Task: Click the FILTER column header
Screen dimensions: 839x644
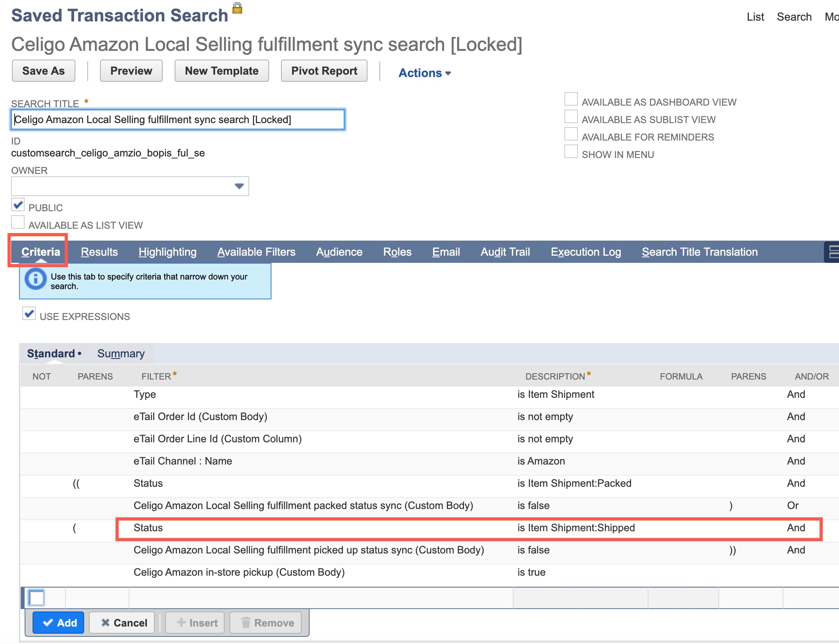Action: 156,376
